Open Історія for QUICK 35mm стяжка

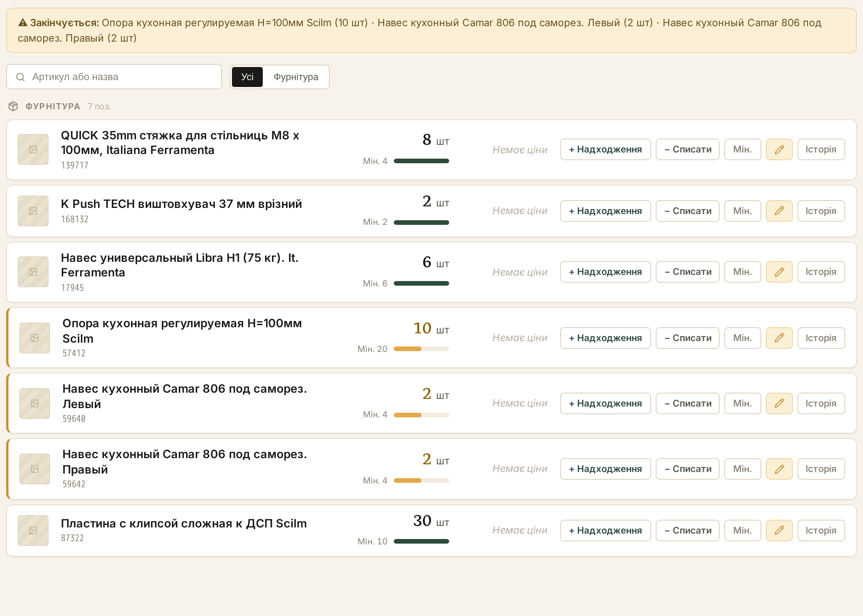(821, 149)
